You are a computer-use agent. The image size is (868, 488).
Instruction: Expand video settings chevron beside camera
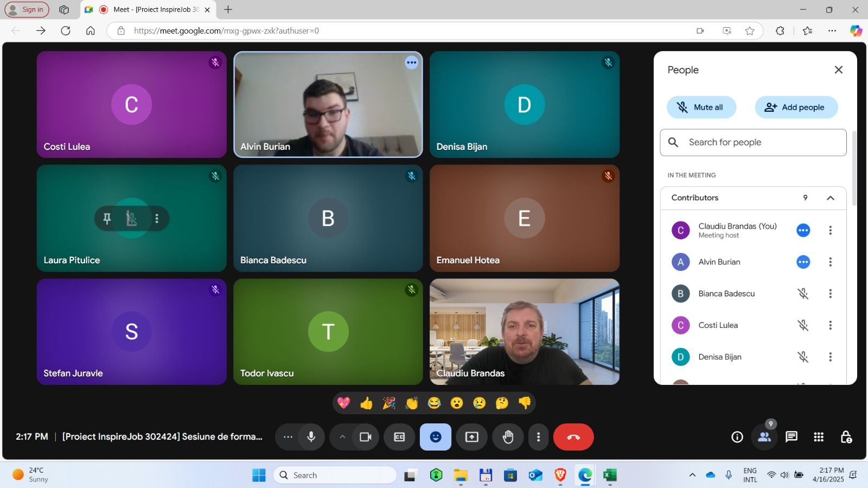point(342,437)
